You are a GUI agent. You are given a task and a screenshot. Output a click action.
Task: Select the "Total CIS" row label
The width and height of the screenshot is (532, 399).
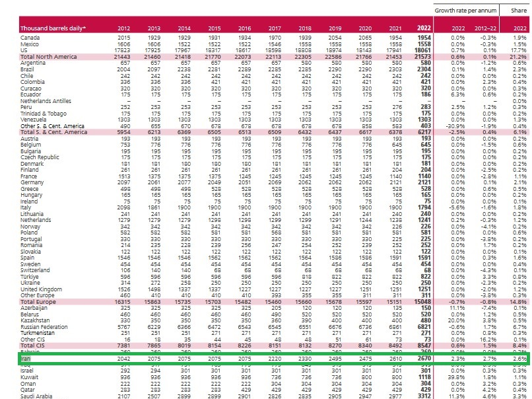pyautogui.click(x=34, y=344)
